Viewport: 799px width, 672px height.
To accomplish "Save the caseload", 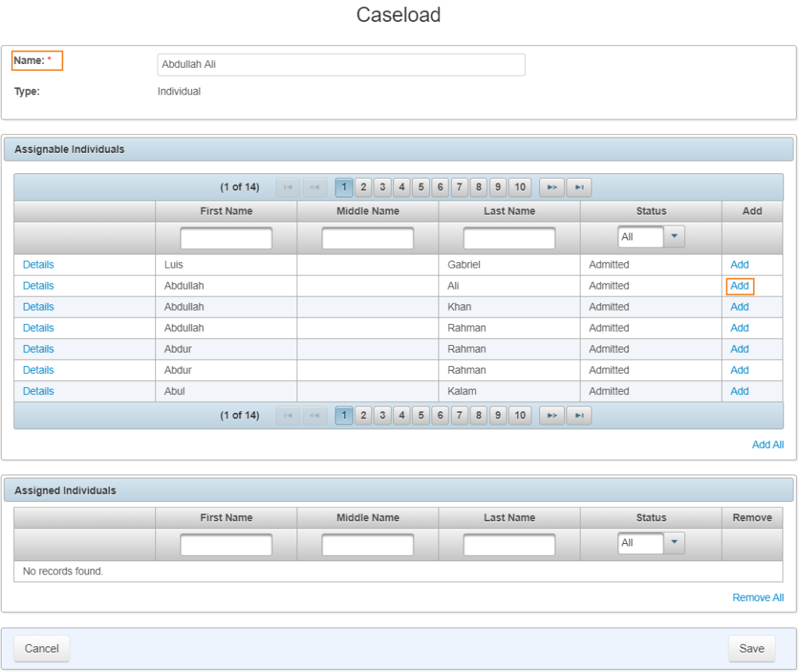I will click(751, 648).
